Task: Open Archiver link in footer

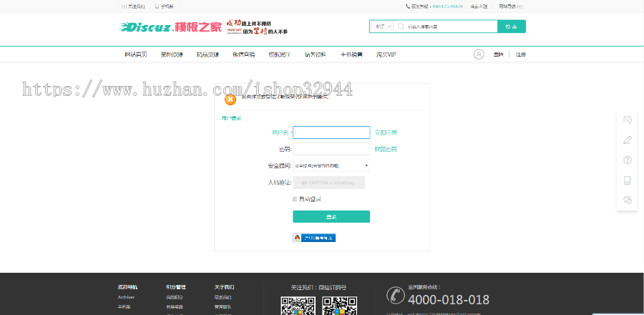Action: click(x=126, y=297)
